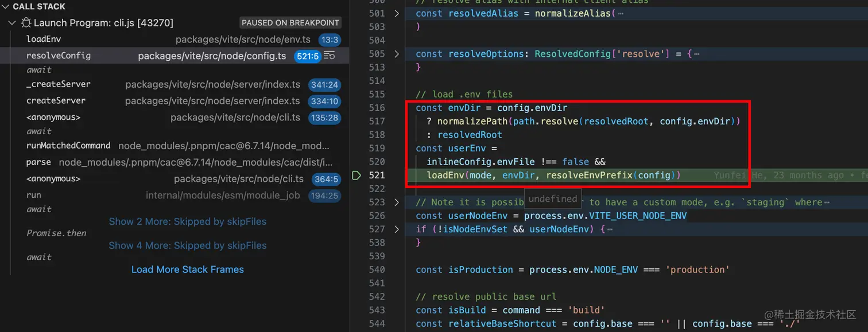Click the restart frame icon on resolveConfig row
This screenshot has width=868, height=332.
(329, 56)
